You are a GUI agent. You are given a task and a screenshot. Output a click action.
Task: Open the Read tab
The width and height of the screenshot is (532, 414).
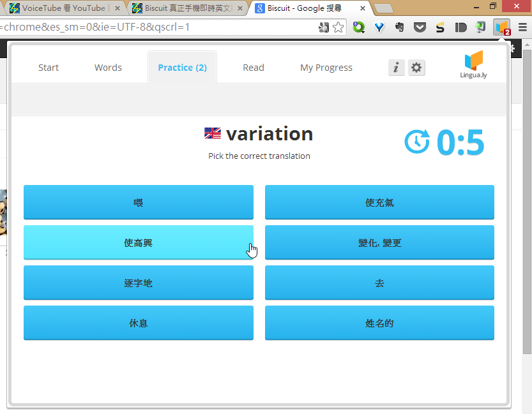coord(254,68)
